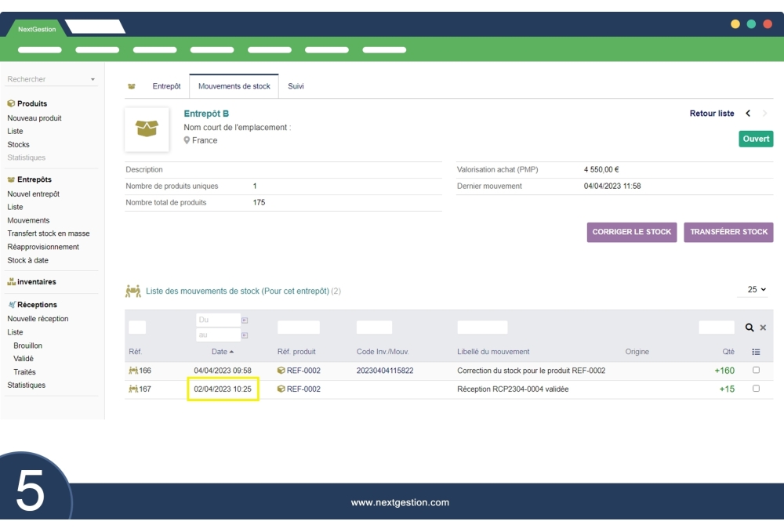Expand the Rechercher dropdown in sidebar
784x532 pixels.
[93, 80]
